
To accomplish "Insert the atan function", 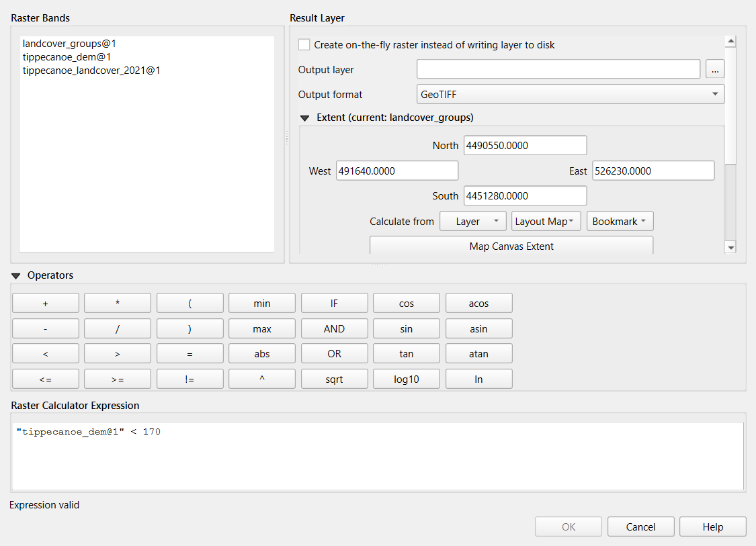I will pyautogui.click(x=478, y=354).
